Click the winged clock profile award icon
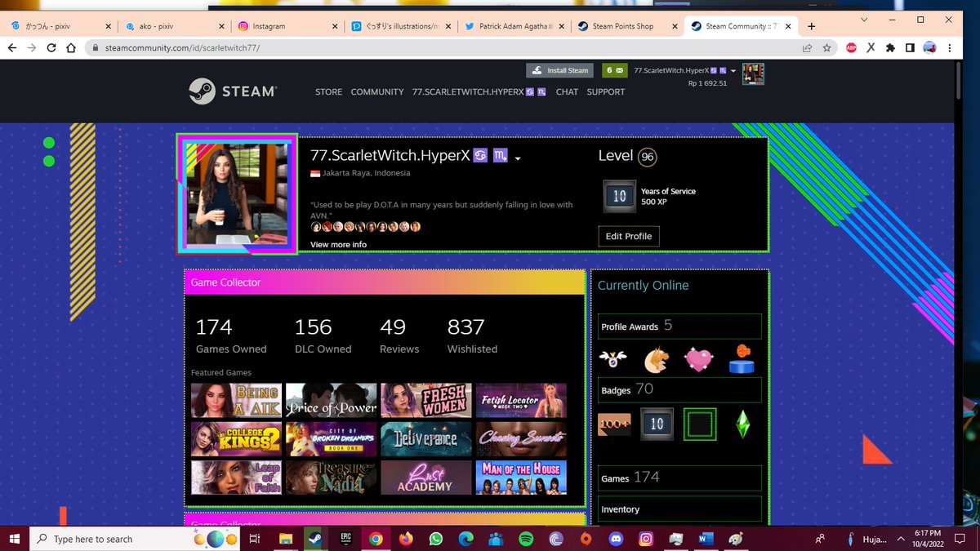980x551 pixels. tap(613, 358)
